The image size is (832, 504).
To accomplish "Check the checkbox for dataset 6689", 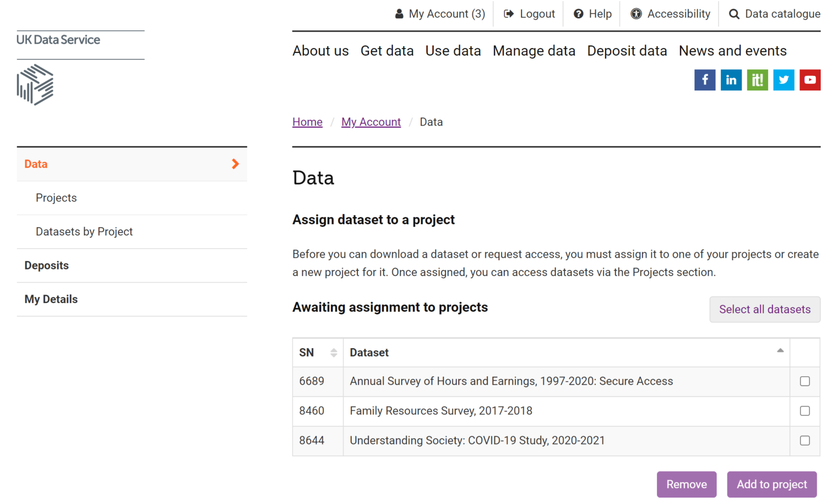I will click(x=805, y=381).
